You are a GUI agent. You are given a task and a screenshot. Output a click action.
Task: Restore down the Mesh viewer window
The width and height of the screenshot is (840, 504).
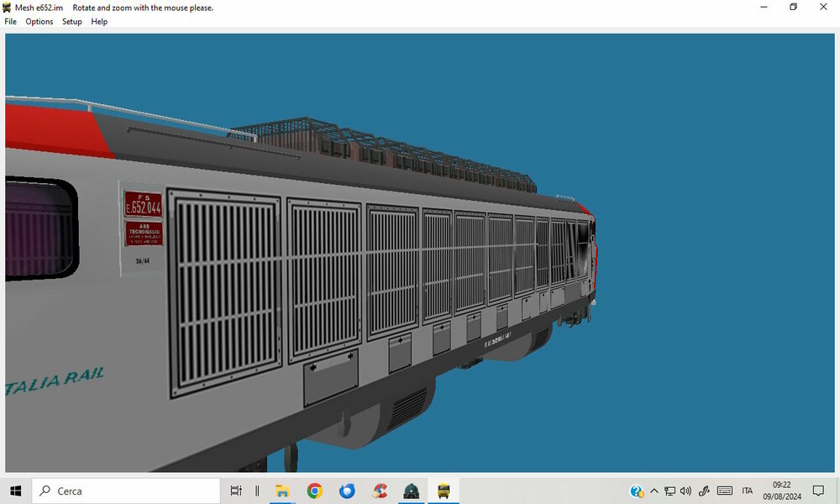tap(794, 7)
